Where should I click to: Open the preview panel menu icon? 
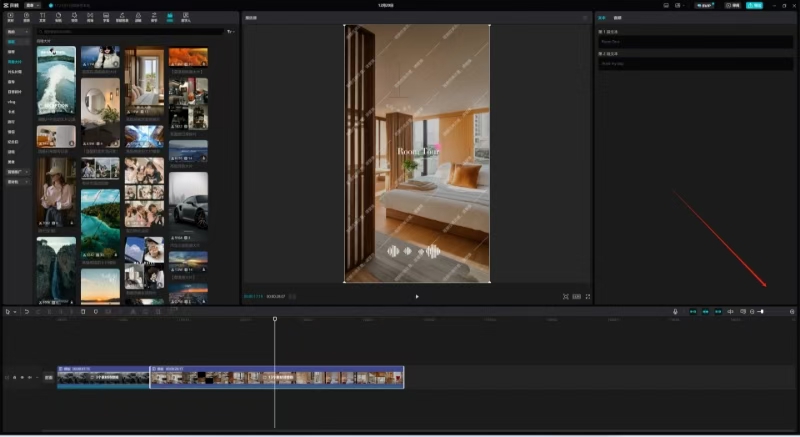coord(585,18)
